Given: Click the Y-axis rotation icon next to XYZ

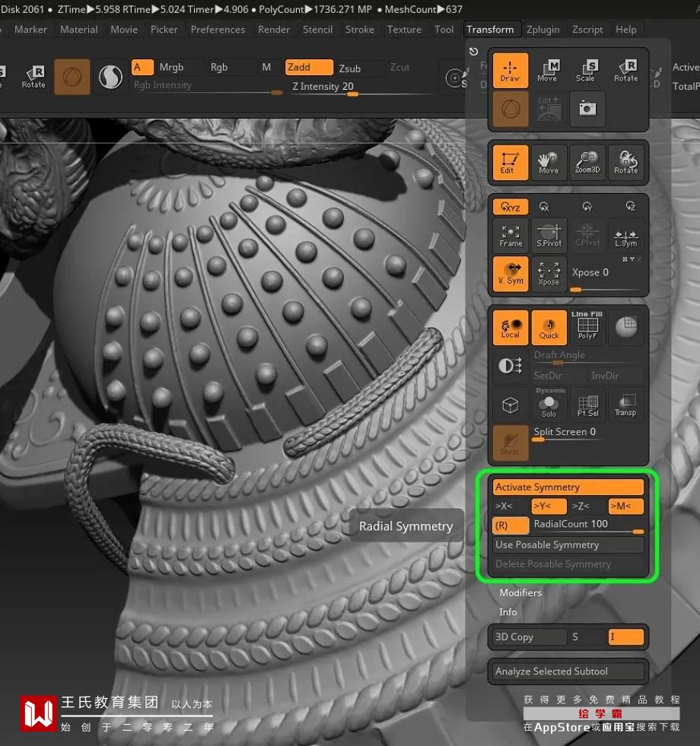Looking at the screenshot, I should pos(587,207).
